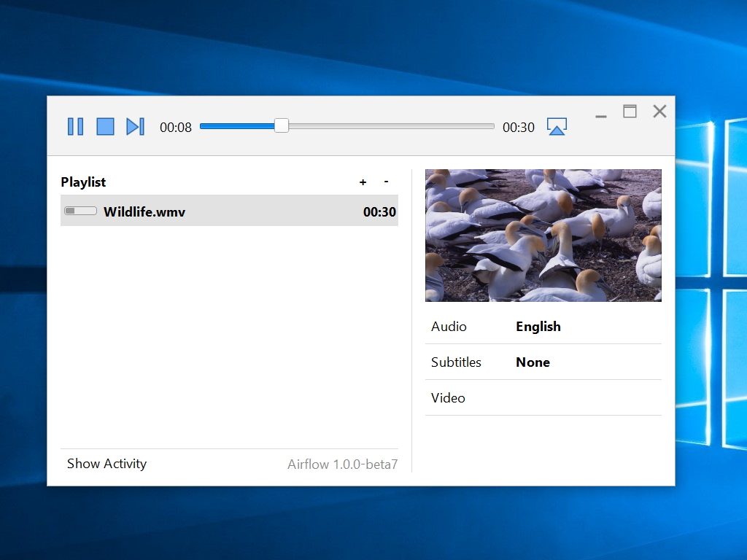The image size is (747, 560).
Task: Click the total duration showing 00:30
Action: tap(519, 127)
